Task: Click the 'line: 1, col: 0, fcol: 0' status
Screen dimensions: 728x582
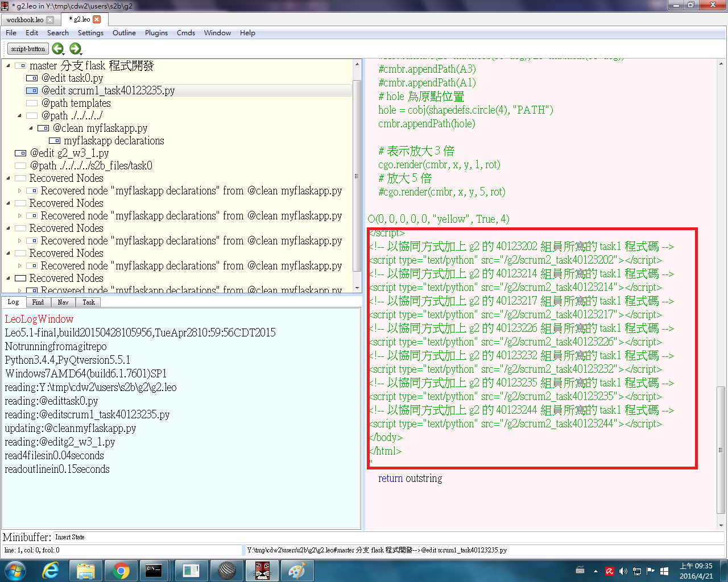Action: click(x=32, y=550)
